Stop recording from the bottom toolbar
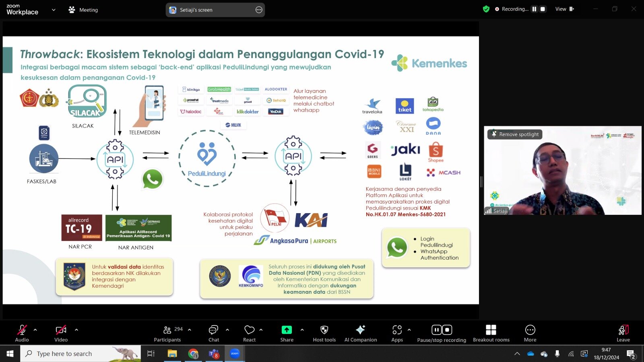The image size is (644, 362). pos(447,330)
